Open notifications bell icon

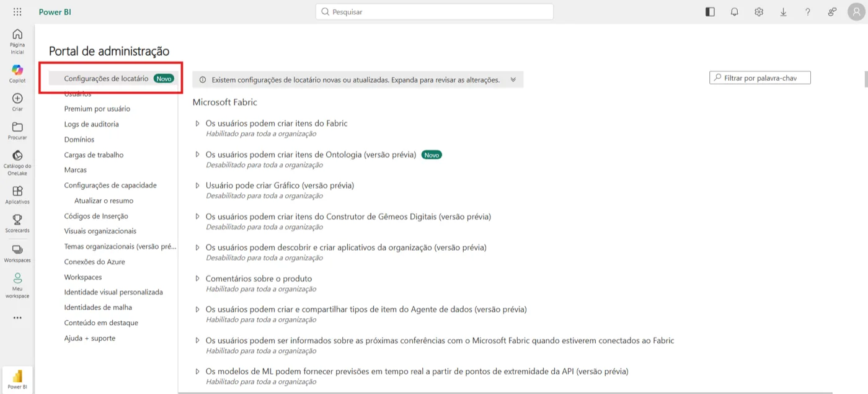[x=735, y=12]
